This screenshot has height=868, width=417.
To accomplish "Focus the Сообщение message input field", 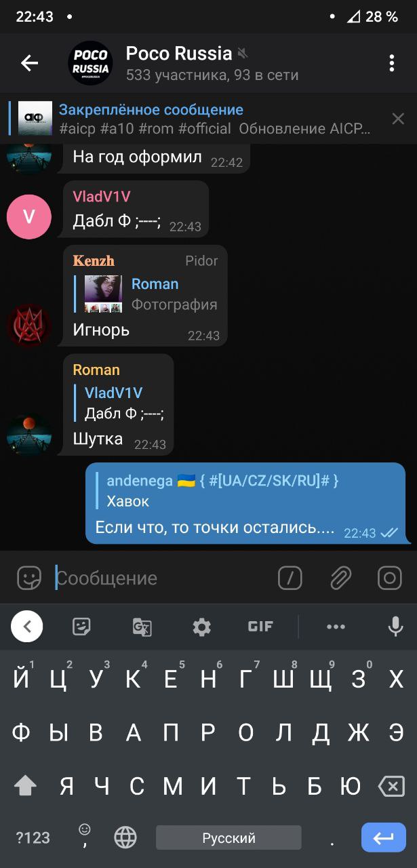I will coord(163,578).
